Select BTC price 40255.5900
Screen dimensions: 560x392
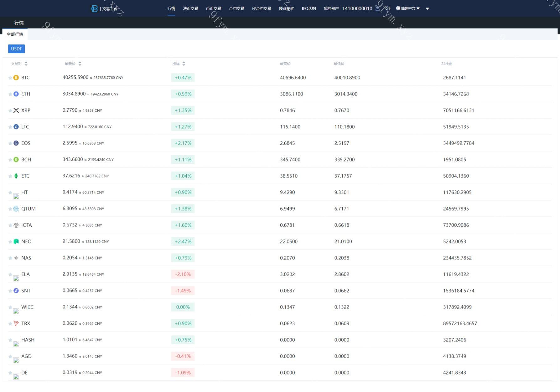point(75,77)
